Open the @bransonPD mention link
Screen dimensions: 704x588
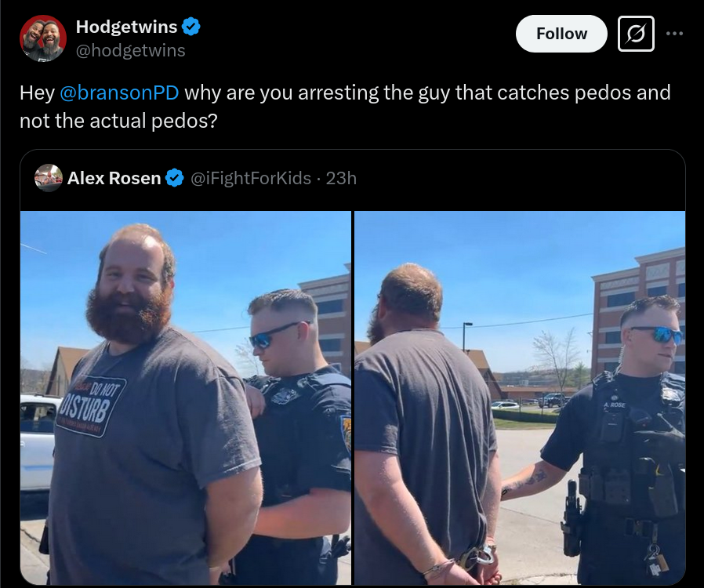coord(119,93)
